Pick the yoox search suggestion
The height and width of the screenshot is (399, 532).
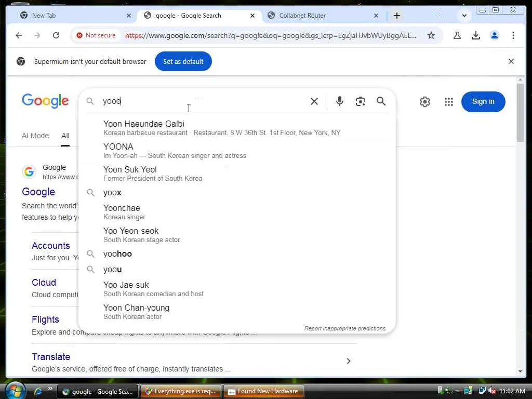click(237, 192)
